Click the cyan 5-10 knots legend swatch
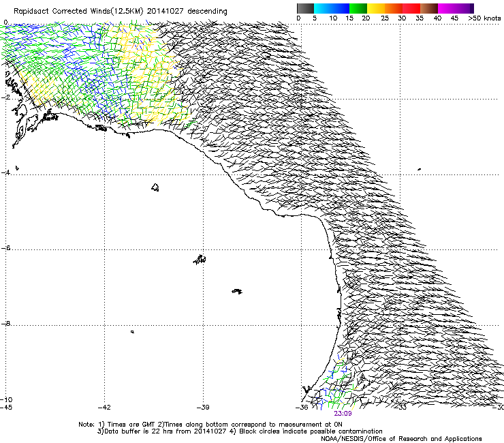 click(323, 8)
